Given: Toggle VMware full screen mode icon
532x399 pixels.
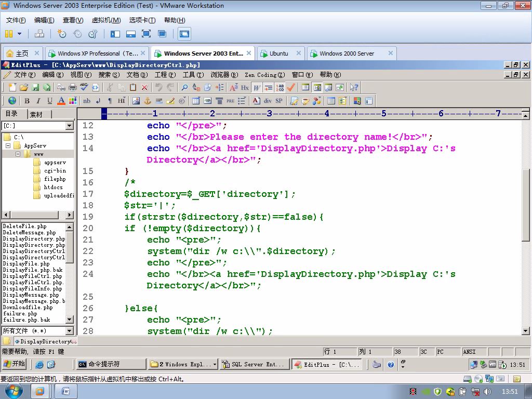Looking at the screenshot, I should (x=146, y=34).
